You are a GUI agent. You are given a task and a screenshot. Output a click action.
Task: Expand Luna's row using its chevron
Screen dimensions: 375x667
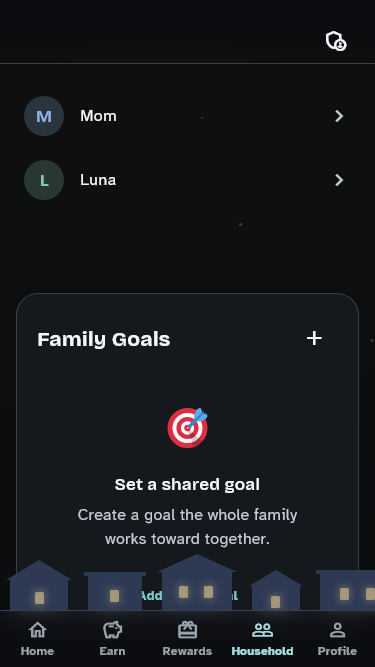(x=339, y=180)
